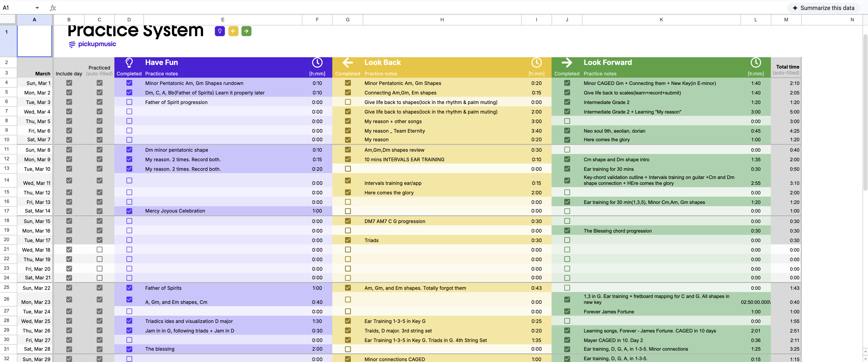Click cell 'Mercy Joyous Celebration'

tap(223, 211)
